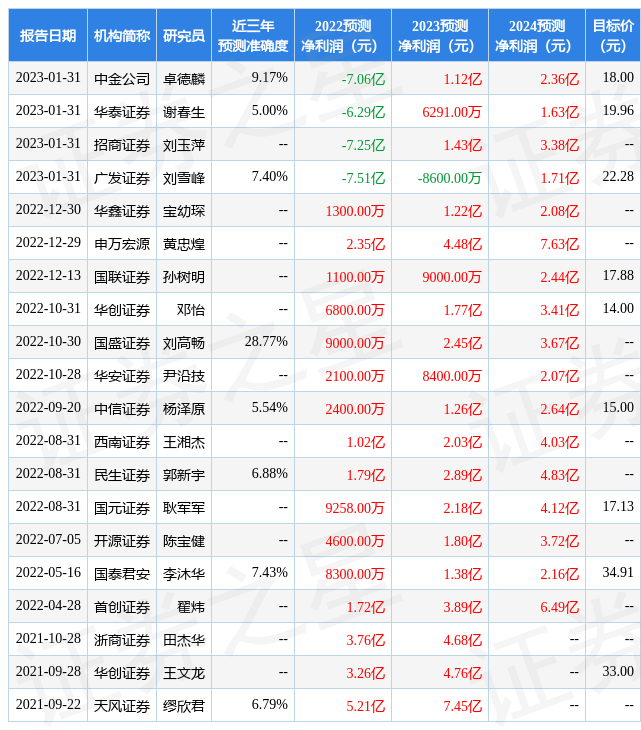Select the 首创证券 institution cell

[122, 607]
